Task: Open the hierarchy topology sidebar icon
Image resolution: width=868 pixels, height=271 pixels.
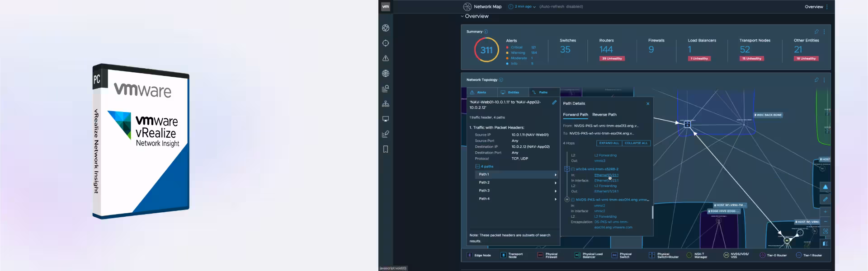Action: coord(386,104)
